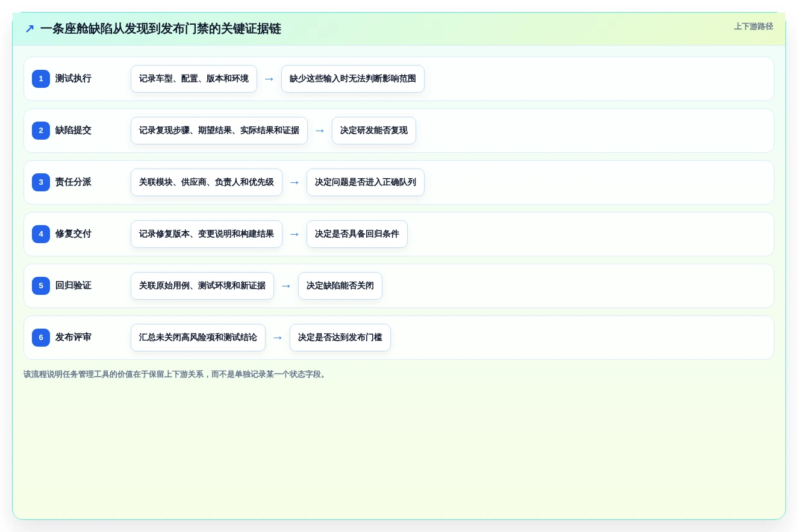Open the 决定研发能否复现 box
Screen dimensions: 798x532
coord(374,131)
